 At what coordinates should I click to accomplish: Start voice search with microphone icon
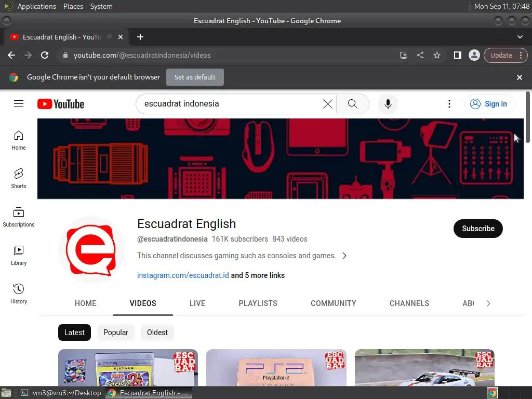[388, 104]
